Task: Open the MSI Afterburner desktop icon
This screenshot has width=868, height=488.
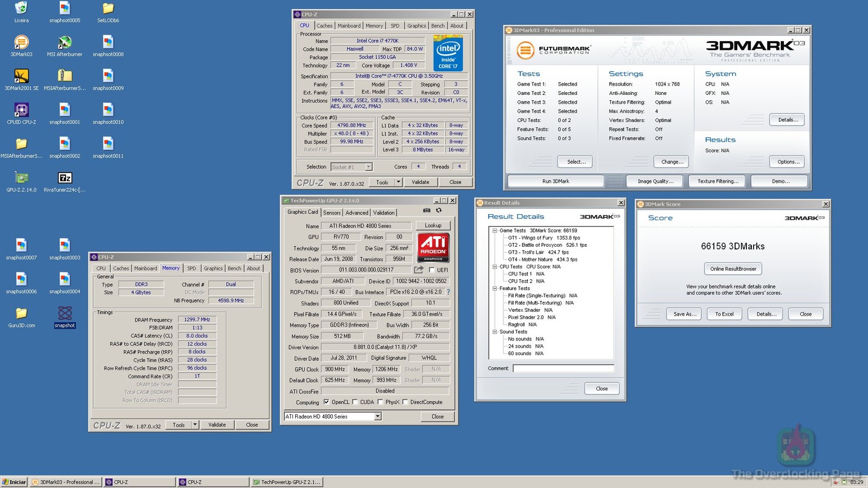Action: coord(65,43)
